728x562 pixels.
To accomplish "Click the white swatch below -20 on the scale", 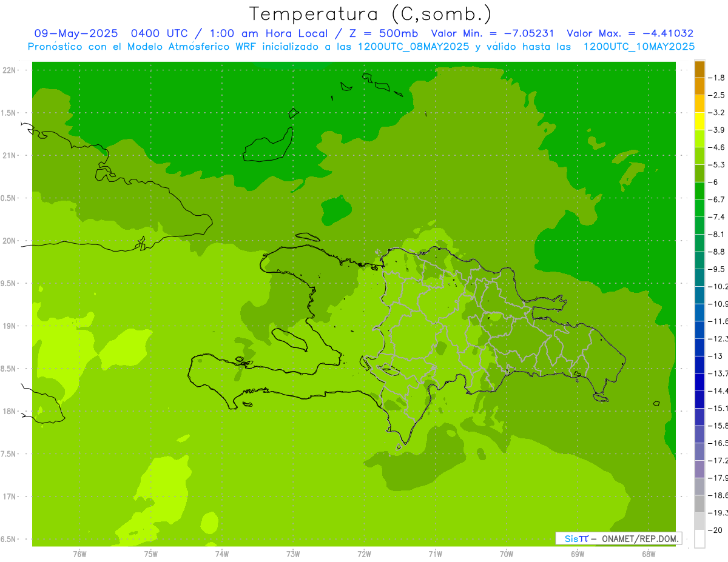I will coord(699,538).
